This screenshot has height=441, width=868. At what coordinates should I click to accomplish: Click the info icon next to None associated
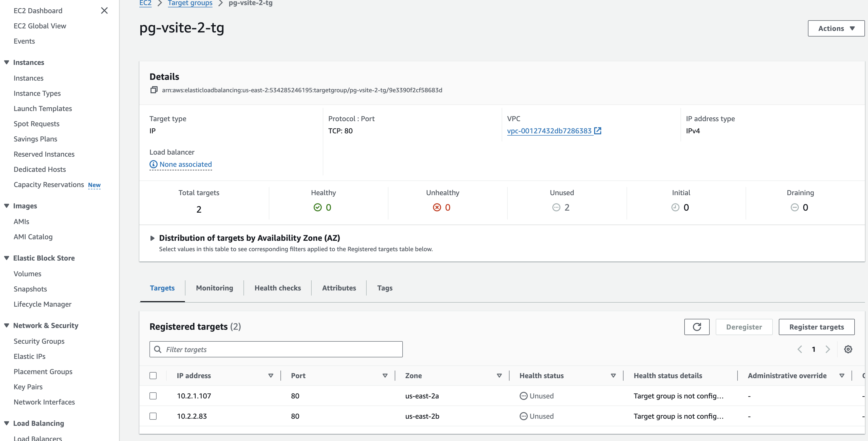(x=153, y=164)
